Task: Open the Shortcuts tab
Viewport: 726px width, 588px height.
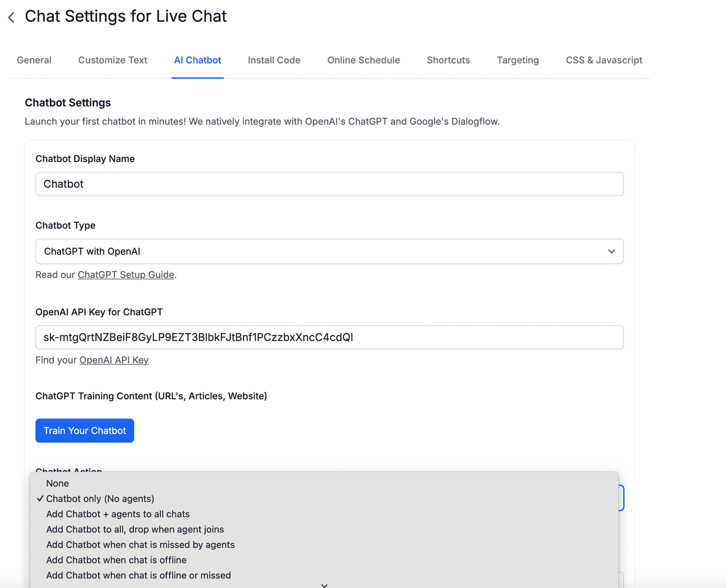Action: point(448,60)
